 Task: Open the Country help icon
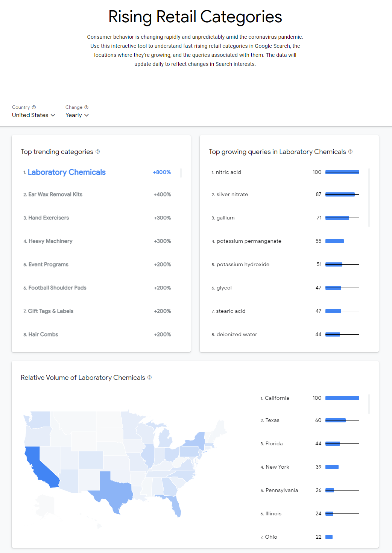point(34,107)
